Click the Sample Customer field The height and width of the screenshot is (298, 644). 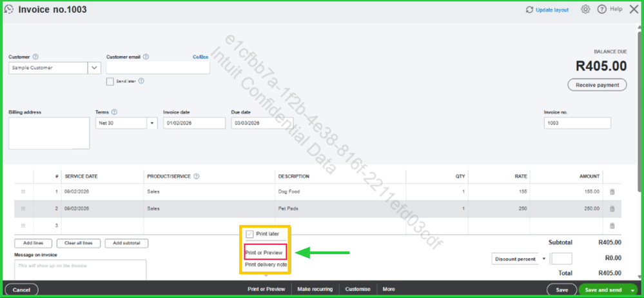48,68
